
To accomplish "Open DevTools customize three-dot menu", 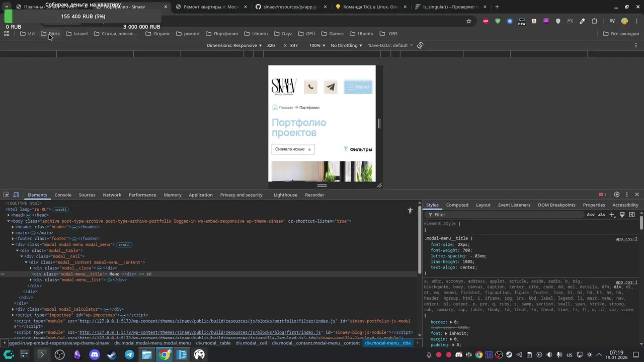I will (627, 195).
